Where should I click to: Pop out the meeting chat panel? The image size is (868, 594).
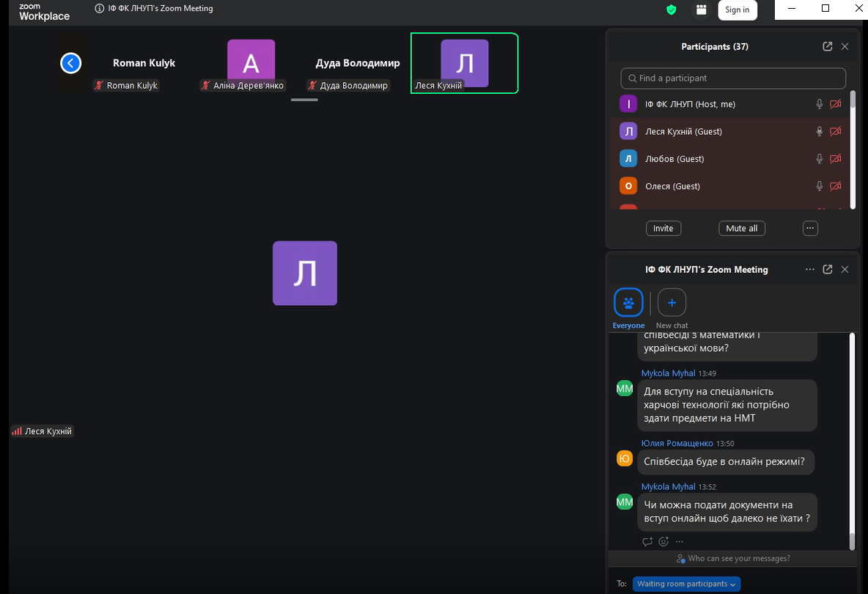pyautogui.click(x=828, y=269)
